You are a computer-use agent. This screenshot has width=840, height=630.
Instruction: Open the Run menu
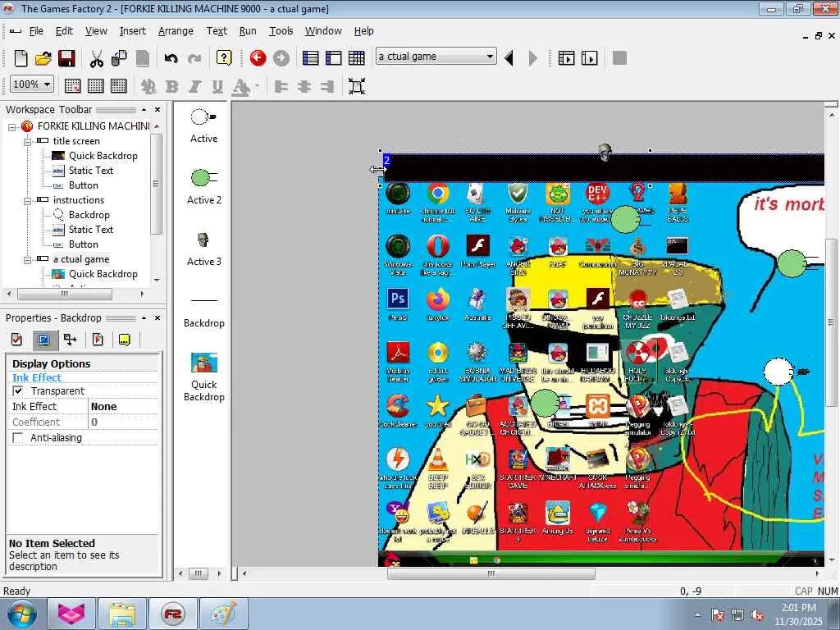click(247, 31)
